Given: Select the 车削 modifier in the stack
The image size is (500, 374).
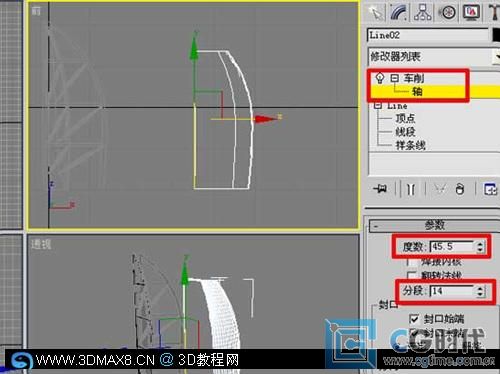Looking at the screenshot, I should (x=414, y=78).
